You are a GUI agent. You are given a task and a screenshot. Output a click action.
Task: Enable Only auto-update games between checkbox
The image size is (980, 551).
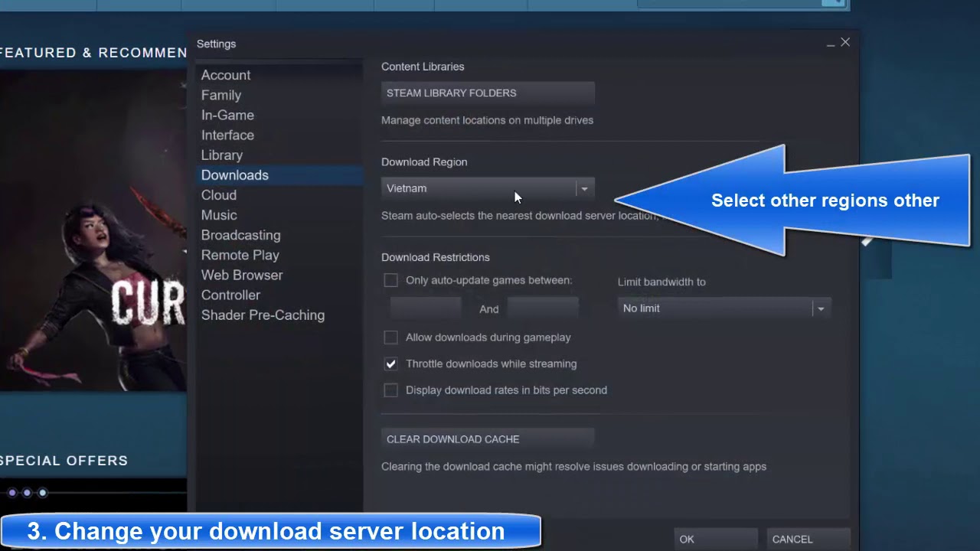tap(390, 280)
